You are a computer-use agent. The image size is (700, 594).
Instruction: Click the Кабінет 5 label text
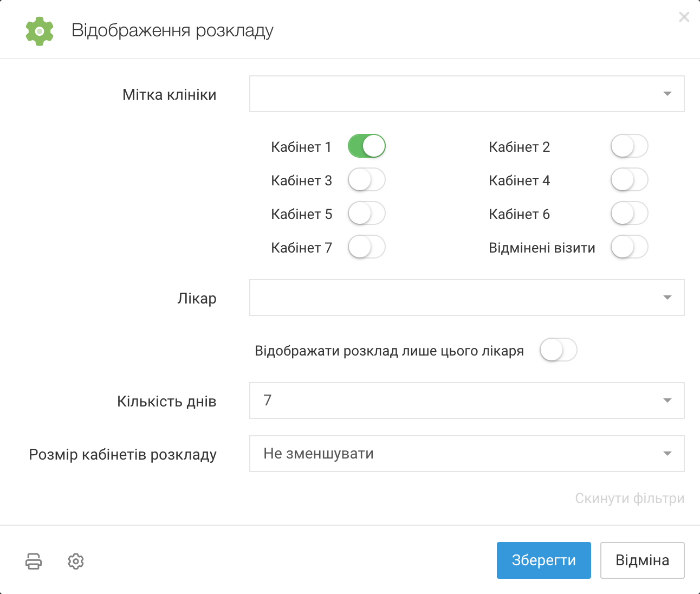pyautogui.click(x=301, y=214)
